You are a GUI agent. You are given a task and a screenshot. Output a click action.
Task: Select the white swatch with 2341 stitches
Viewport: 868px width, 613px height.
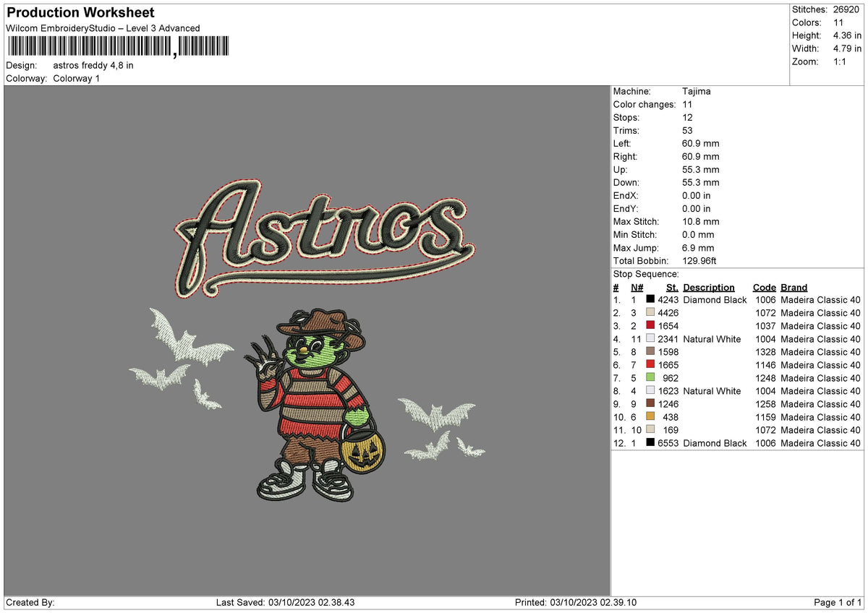651,338
